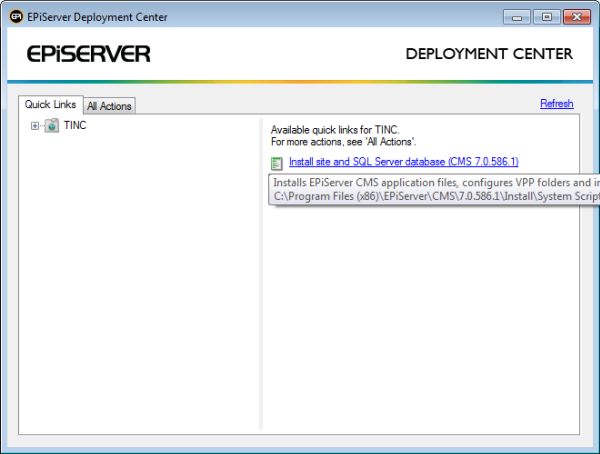This screenshot has height=454, width=600.
Task: Switch to the All Actions tab
Action: click(x=109, y=106)
